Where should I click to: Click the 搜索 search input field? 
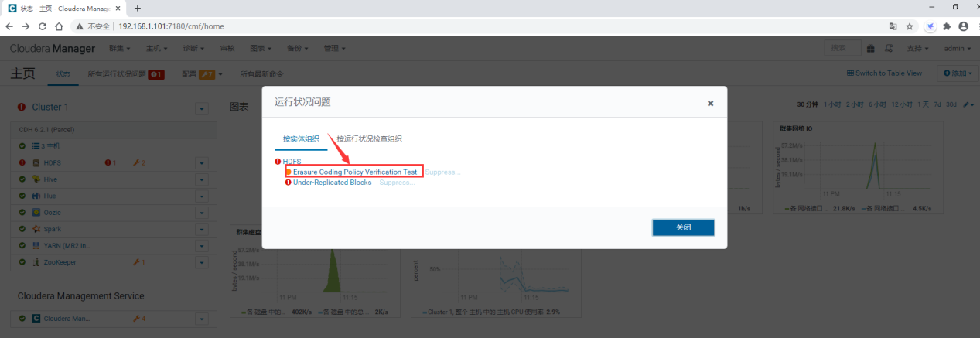pos(843,48)
